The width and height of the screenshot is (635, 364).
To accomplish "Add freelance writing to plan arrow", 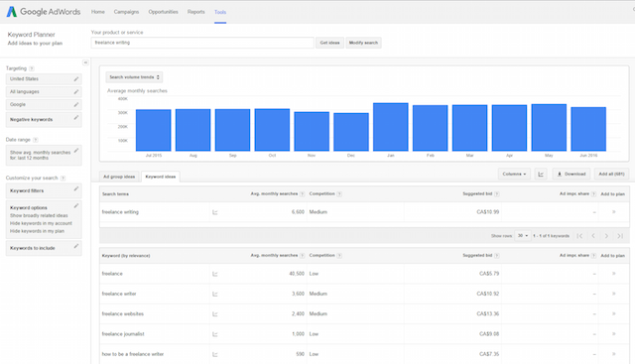I will 614,212.
